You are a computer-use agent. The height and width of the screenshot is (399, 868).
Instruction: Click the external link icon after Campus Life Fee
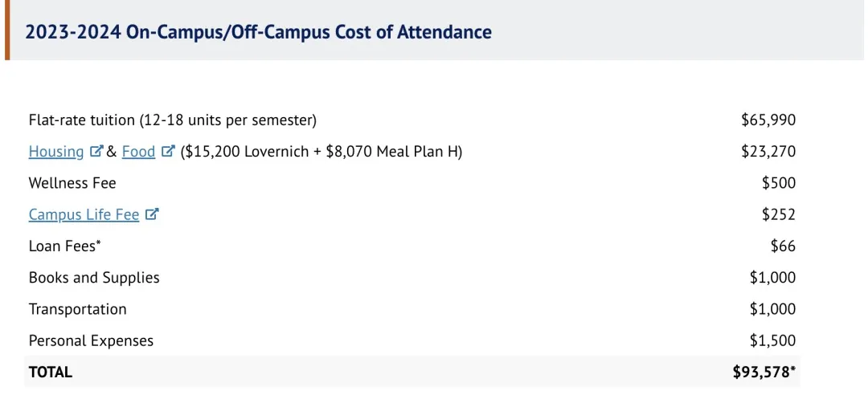[152, 214]
